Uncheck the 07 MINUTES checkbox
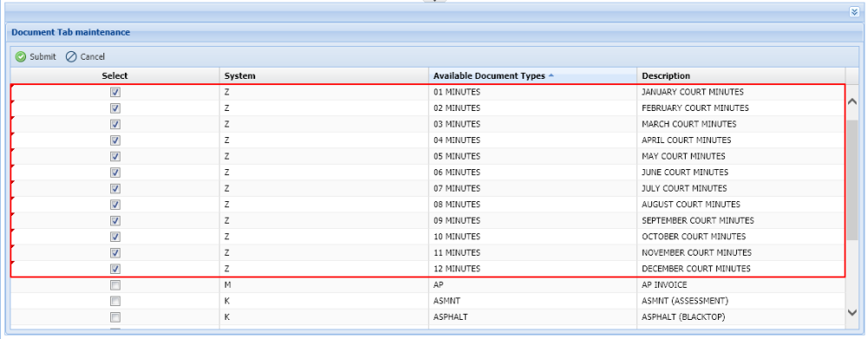Screen dimensions: 868x339 click(115, 189)
